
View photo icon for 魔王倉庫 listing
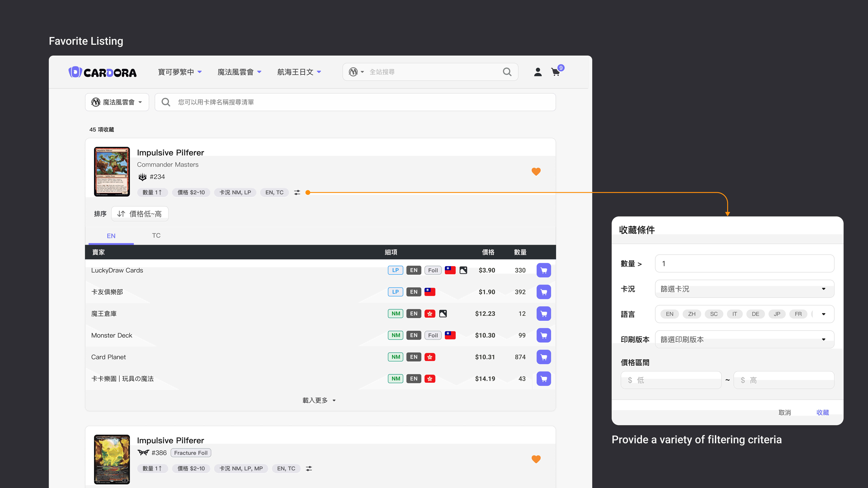(x=443, y=314)
